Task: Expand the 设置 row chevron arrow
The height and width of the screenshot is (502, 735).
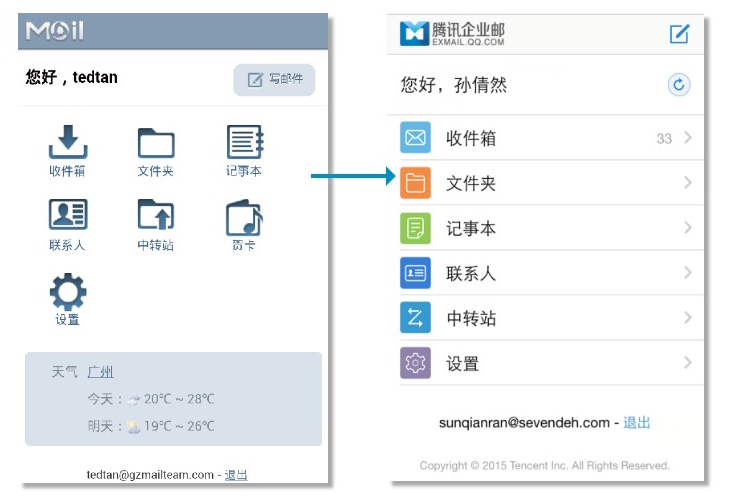Action: 688,363
